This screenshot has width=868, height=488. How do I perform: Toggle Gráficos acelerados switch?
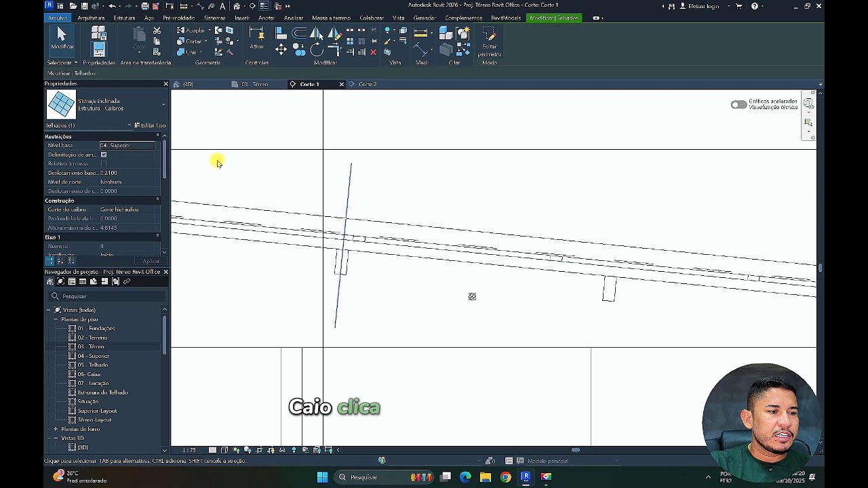[x=738, y=104]
